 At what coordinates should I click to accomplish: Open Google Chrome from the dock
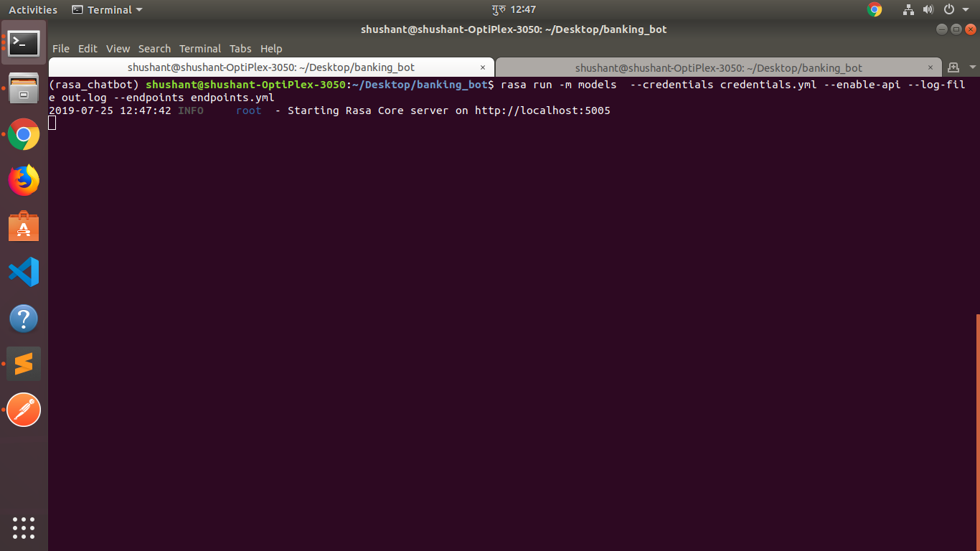[24, 134]
